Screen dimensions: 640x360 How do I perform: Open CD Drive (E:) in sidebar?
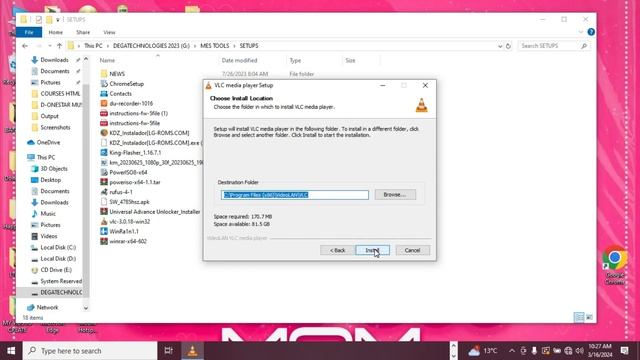pos(56,270)
